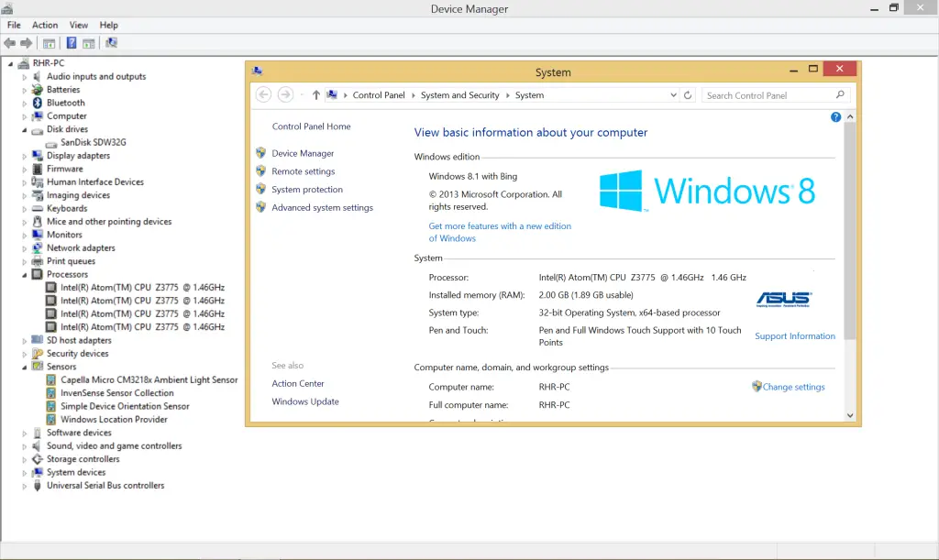Screen dimensions: 939x560
Task: Select InvenSense Sensor Collection device
Action: click(x=117, y=393)
